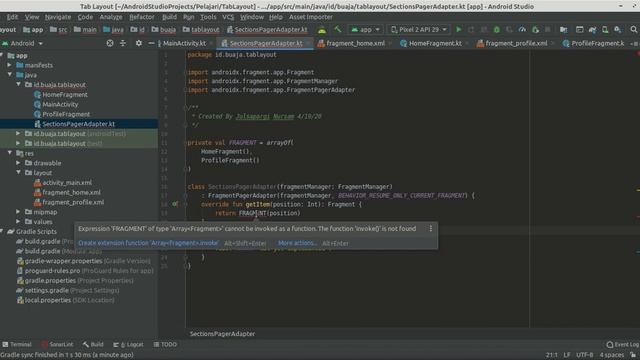Expand the manifests folder
The width and height of the screenshot is (640, 360).
click(9, 65)
